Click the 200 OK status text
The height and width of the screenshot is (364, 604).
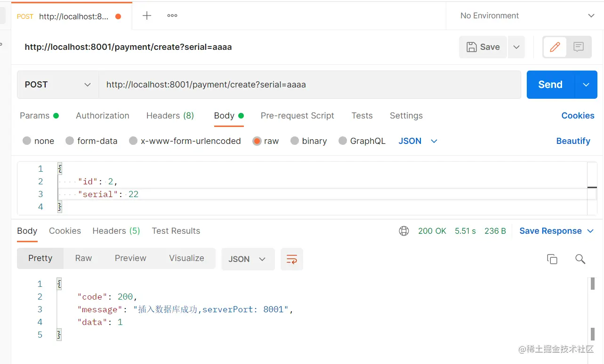pos(432,231)
